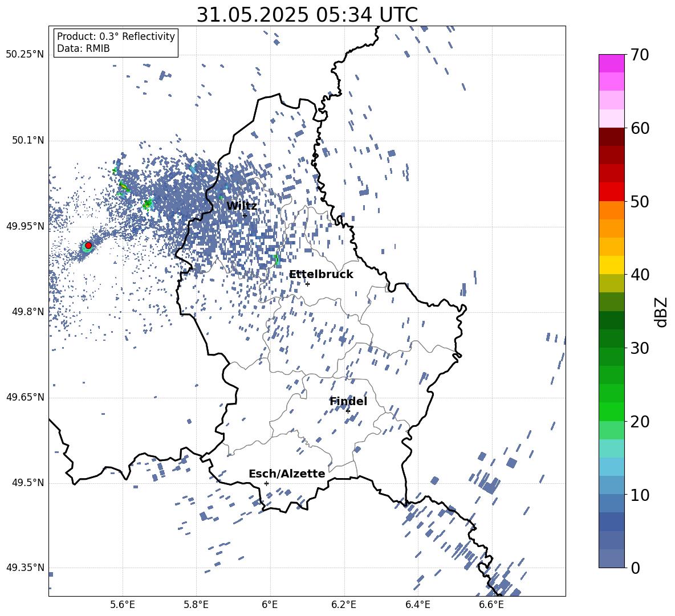Click the 20 tick label on colorbar
Image resolution: width=675 pixels, height=616 pixels.
click(x=640, y=421)
